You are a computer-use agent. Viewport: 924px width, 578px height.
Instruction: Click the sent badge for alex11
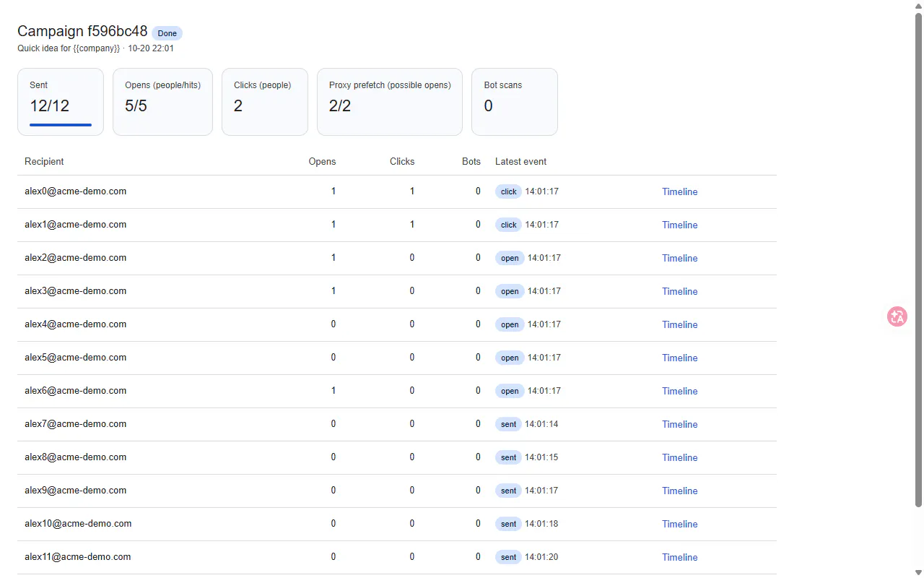(x=508, y=557)
